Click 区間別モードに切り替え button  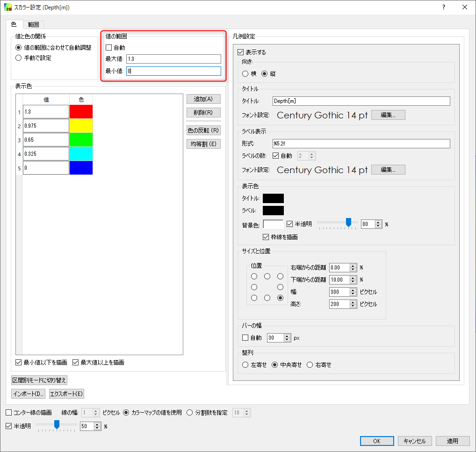(39, 380)
